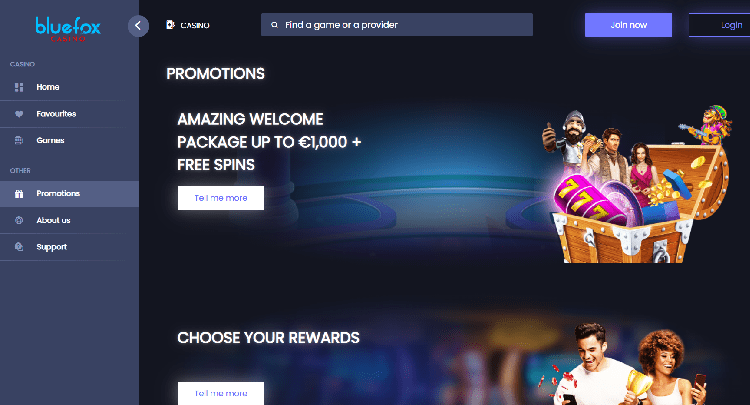Open the Support menu entry

tap(69, 247)
